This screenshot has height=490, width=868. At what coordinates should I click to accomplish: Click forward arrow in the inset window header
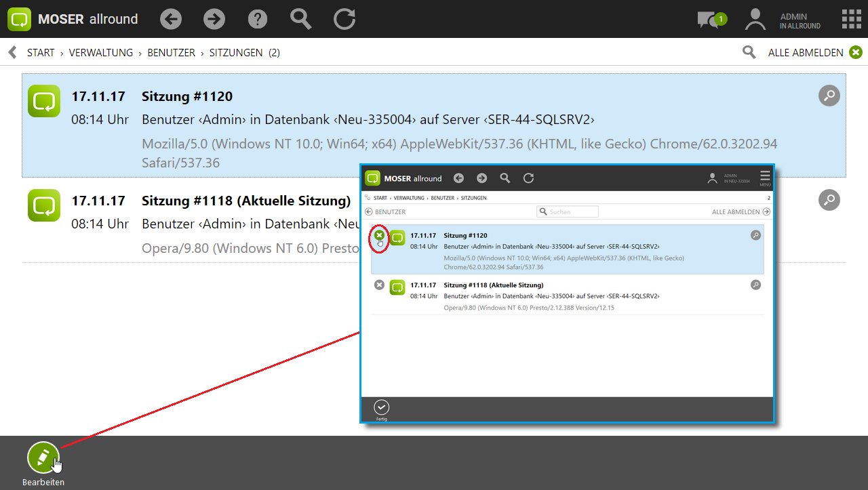click(481, 178)
